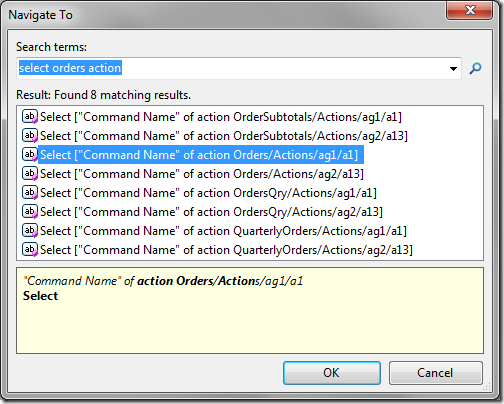
Task: Choose the QuarterlyOrders/Actions/ag1/a1 result
Action: [x=223, y=231]
